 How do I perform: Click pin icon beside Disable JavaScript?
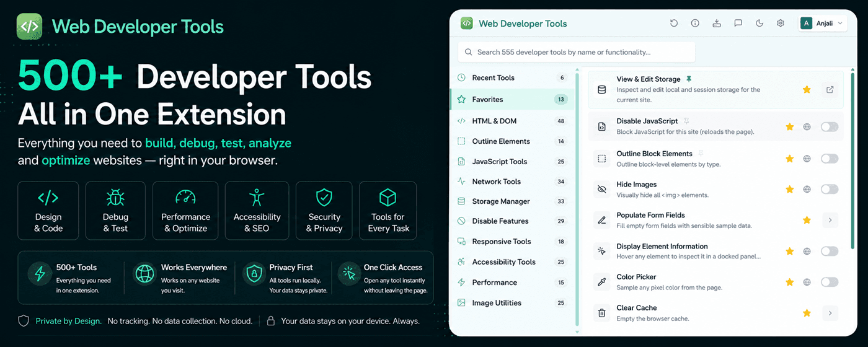pos(686,121)
